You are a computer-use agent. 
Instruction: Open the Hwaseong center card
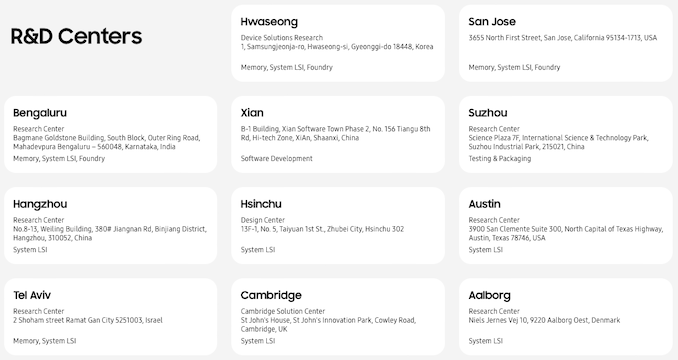338,43
